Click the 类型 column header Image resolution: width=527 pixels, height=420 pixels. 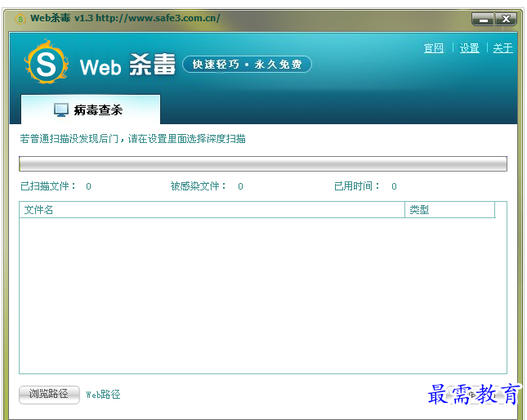pyautogui.click(x=450, y=210)
